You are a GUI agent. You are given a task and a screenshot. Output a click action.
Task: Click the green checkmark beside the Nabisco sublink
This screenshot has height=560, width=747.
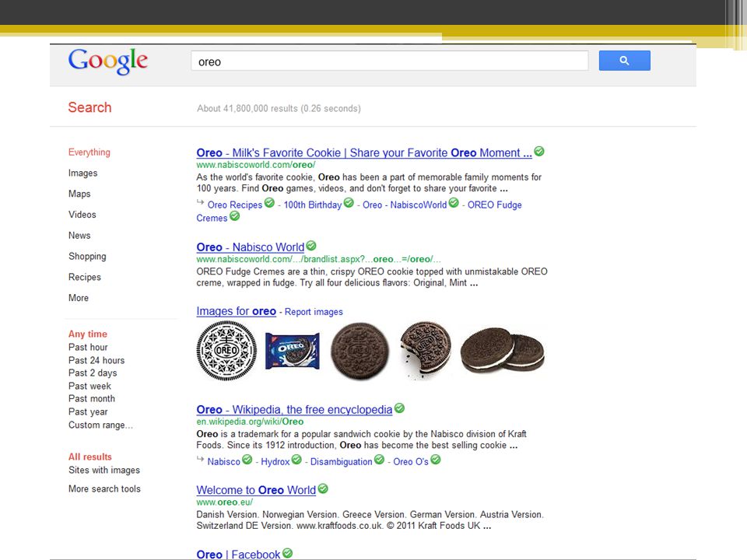tap(247, 460)
